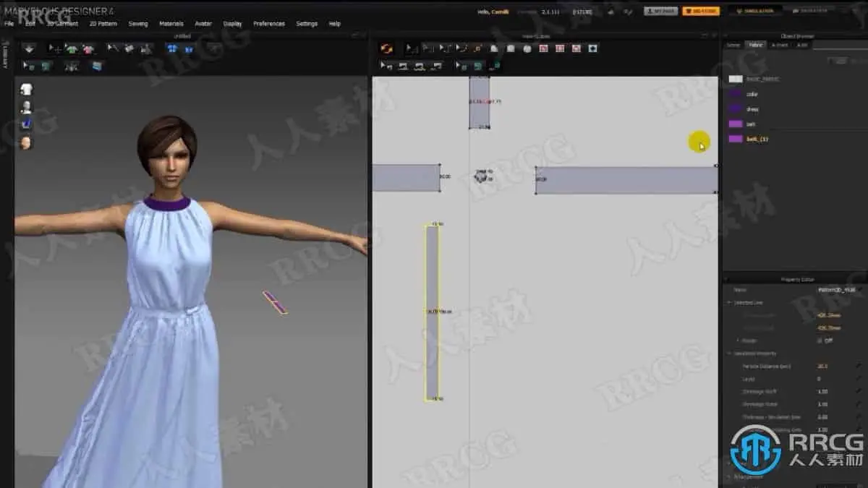Click the orange Sync icon in 2D toolbar
The width and height of the screenshot is (868, 488).
[387, 48]
